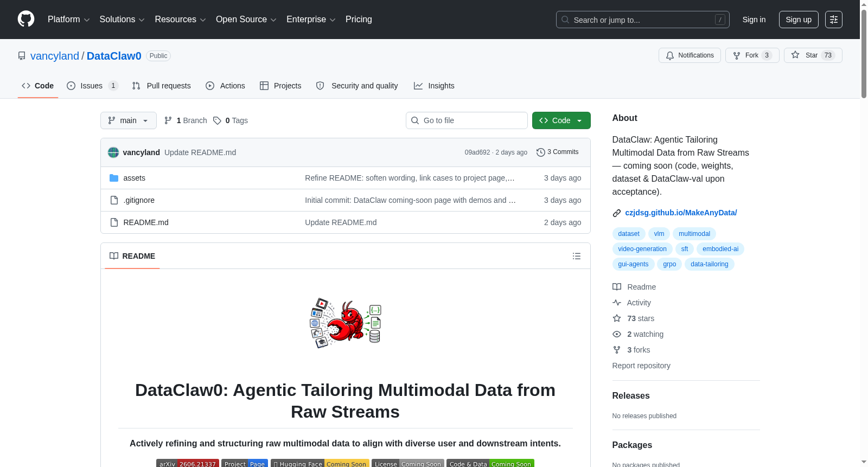Open the Releases heading link
868x467 pixels.
631,396
